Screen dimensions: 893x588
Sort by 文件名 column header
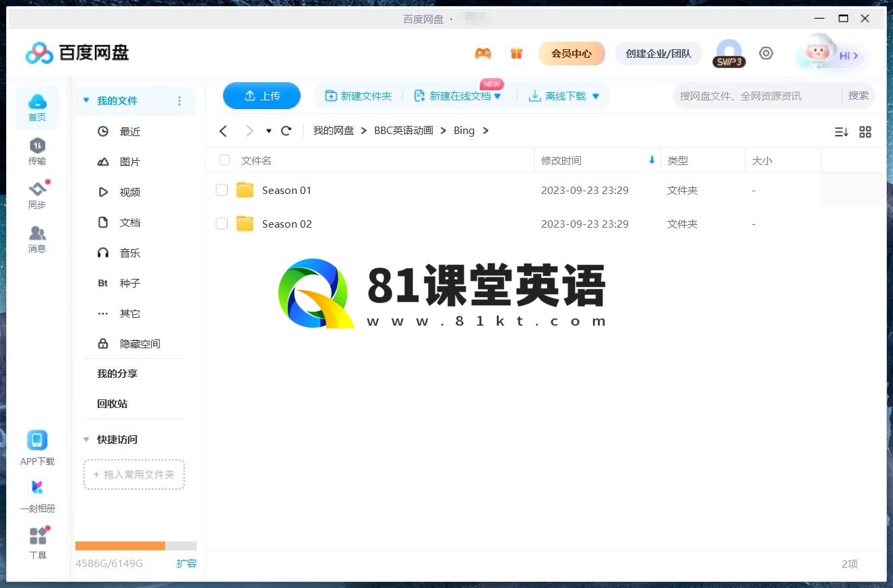click(x=256, y=160)
